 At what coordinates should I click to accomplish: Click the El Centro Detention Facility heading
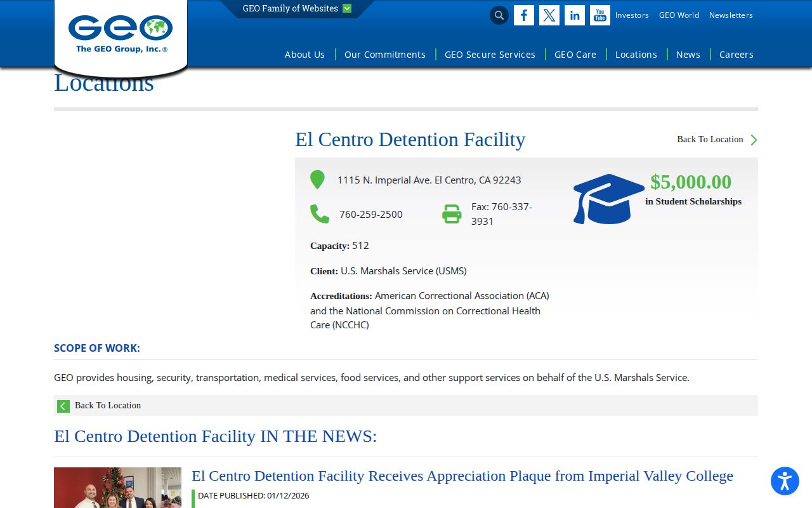410,139
